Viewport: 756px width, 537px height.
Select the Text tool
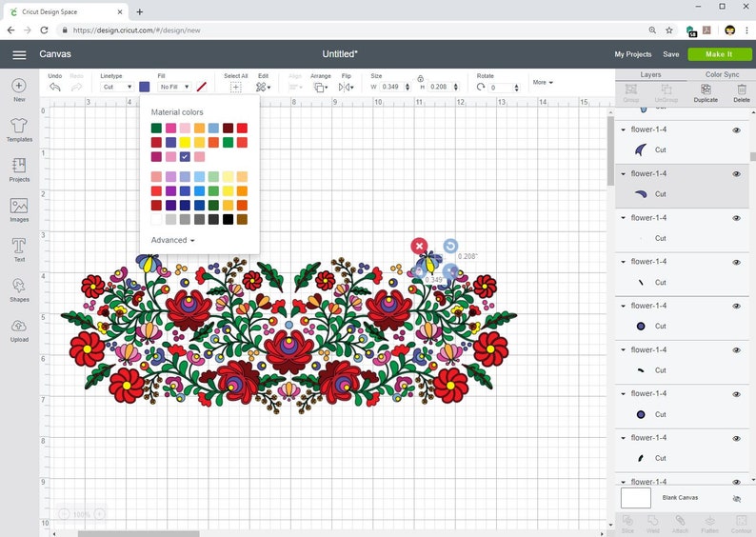pos(19,246)
